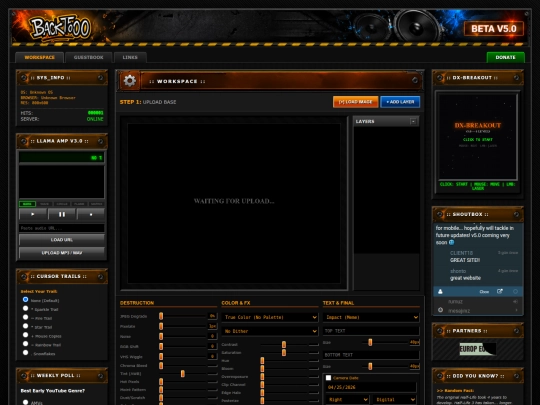Image resolution: width=540 pixels, height=405 pixels.
Task: Click the send arrow icon in the Shoutbox
Action: (x=516, y=310)
